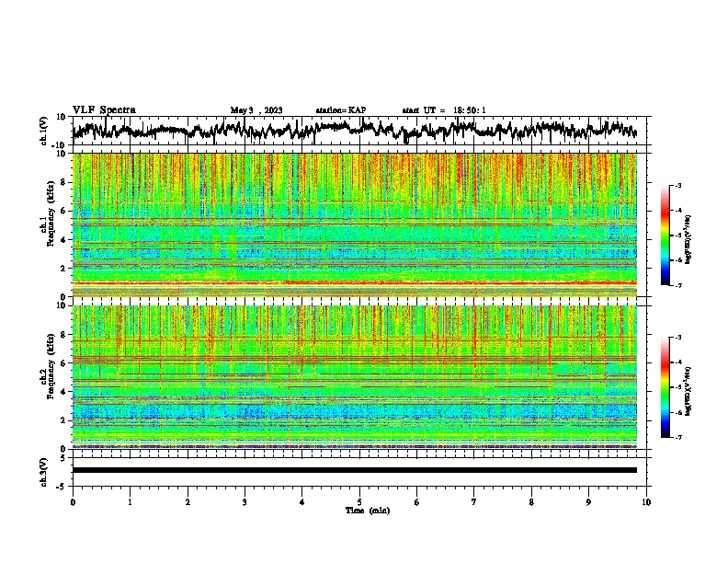Screen dimensions: 728x563
Task: Select the "start UT = 18:50:1" text
Action: [444, 110]
